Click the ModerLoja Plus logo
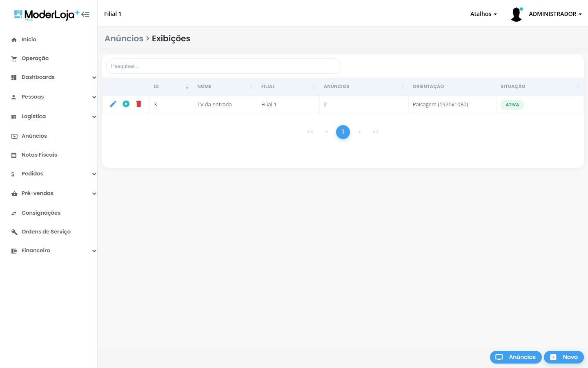The width and height of the screenshot is (588, 368). click(47, 15)
